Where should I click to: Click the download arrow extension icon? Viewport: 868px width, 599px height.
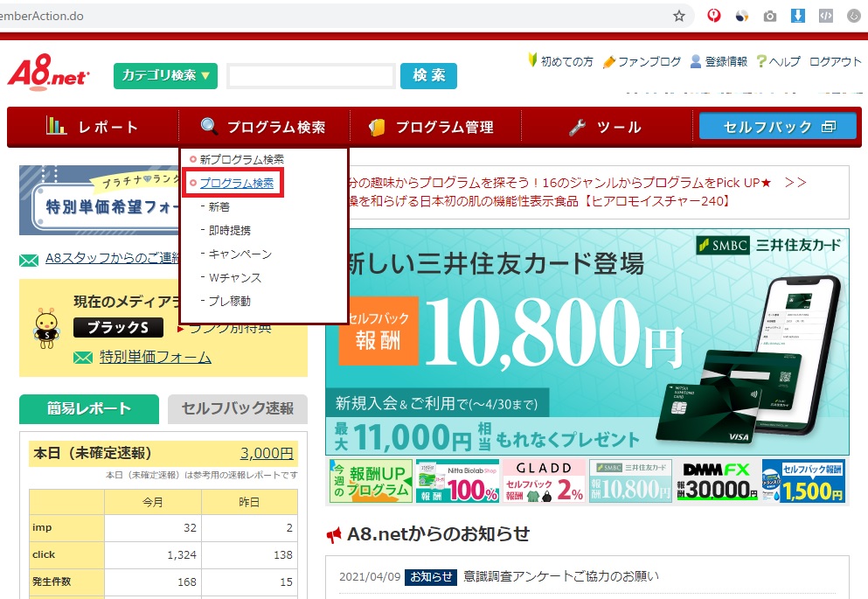click(x=798, y=16)
